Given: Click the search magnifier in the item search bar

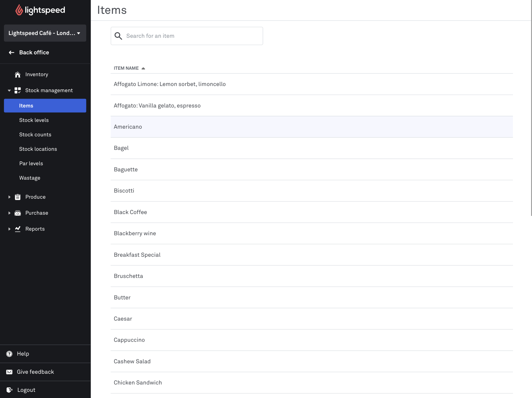Looking at the screenshot, I should (118, 36).
